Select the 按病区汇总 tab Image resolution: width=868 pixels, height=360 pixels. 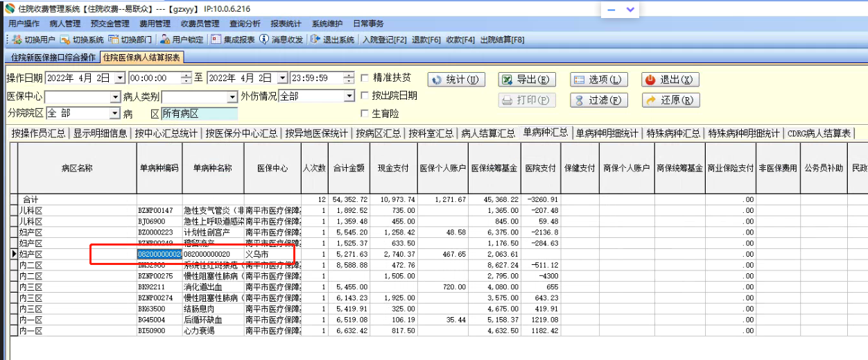379,134
